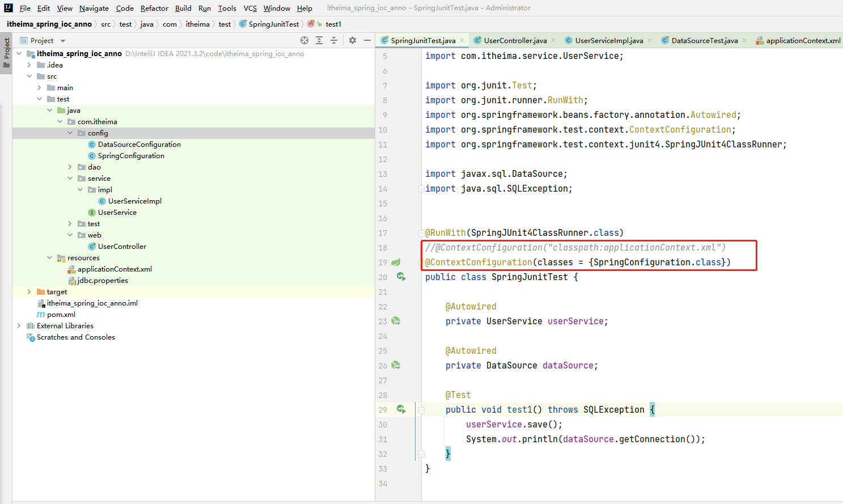
Task: Expand External Libraries node
Action: 19,326
